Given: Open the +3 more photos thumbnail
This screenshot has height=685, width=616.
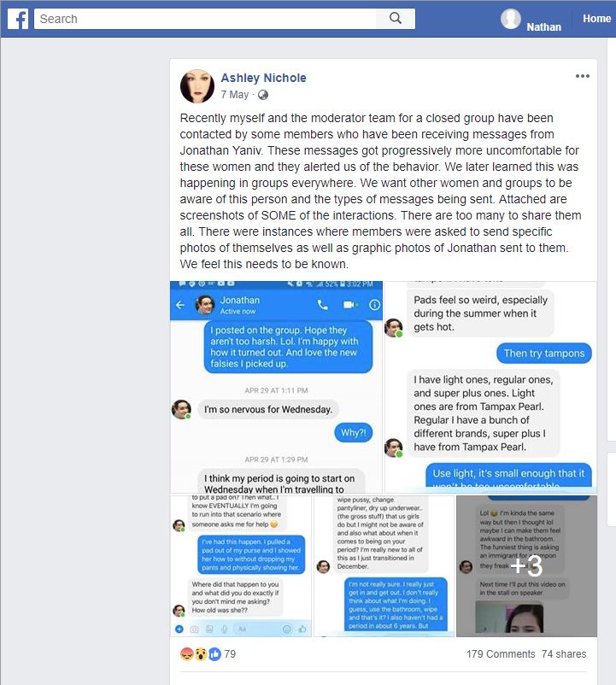Looking at the screenshot, I should (526, 565).
